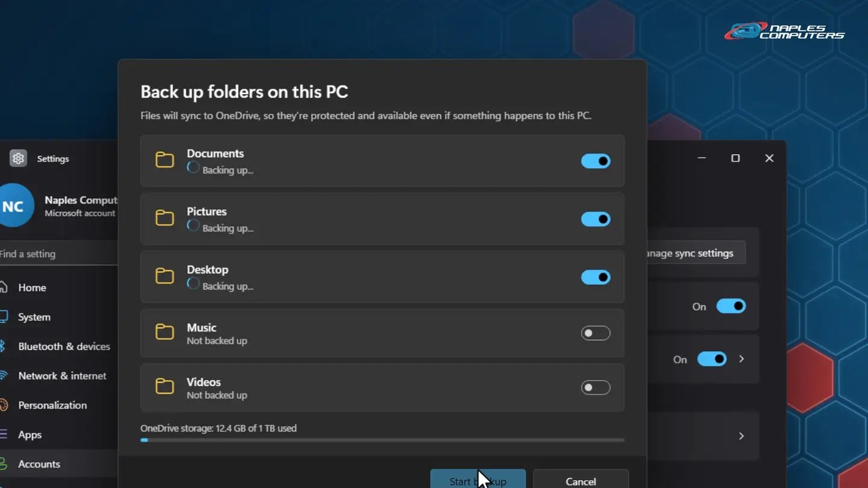Click the Find a setting search box
Viewport: 868px width, 488px height.
point(58,254)
